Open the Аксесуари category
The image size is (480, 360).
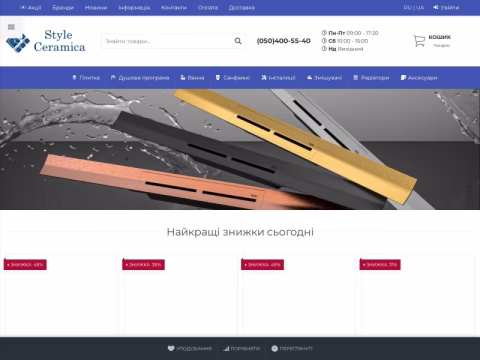(x=422, y=78)
